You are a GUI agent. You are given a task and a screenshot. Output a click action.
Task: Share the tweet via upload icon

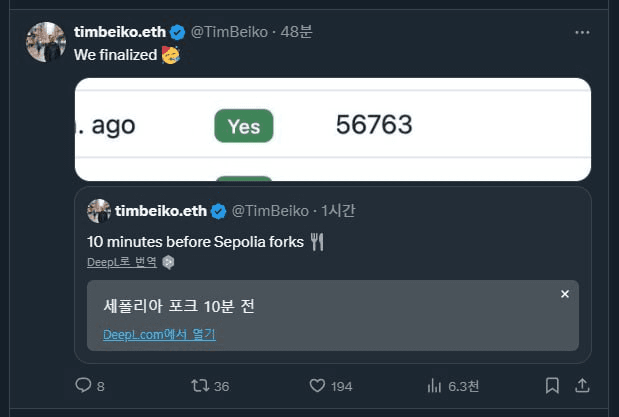(582, 385)
